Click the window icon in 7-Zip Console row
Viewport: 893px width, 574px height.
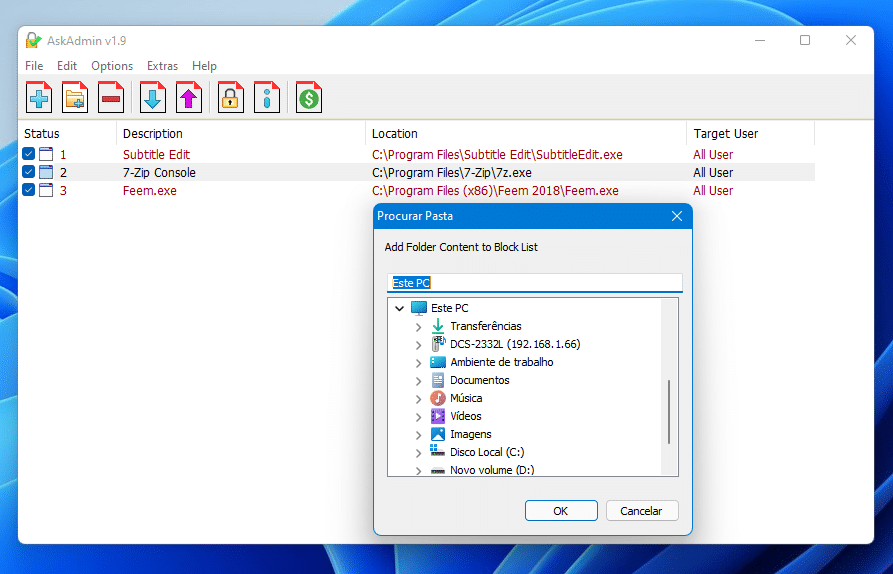pos(46,173)
